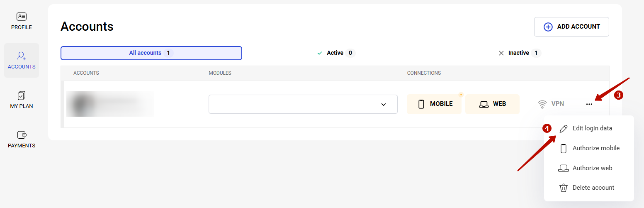Screen dimensions: 644x208
Task: Open the Accounts sidebar icon
Action: click(x=22, y=56)
